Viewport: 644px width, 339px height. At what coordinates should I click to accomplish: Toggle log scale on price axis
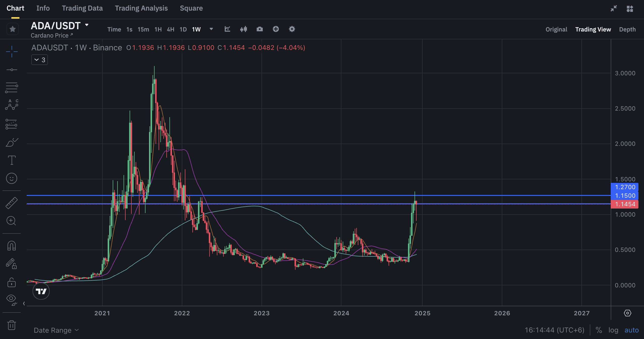coord(613,330)
